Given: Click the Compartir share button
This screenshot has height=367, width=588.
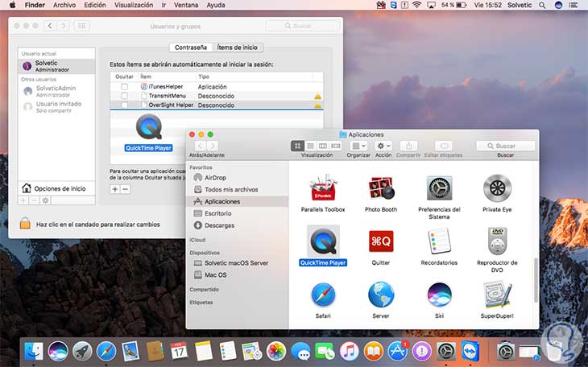Looking at the screenshot, I should 408,146.
